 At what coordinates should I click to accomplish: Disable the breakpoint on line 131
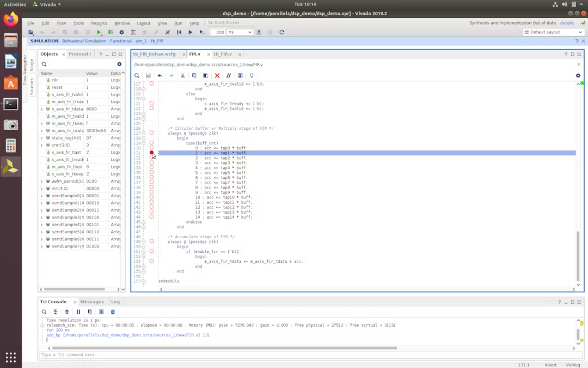point(151,153)
